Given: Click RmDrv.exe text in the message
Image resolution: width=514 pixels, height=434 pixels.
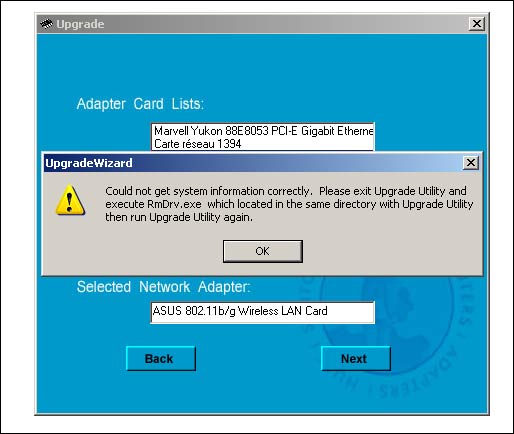Looking at the screenshot, I should point(174,204).
